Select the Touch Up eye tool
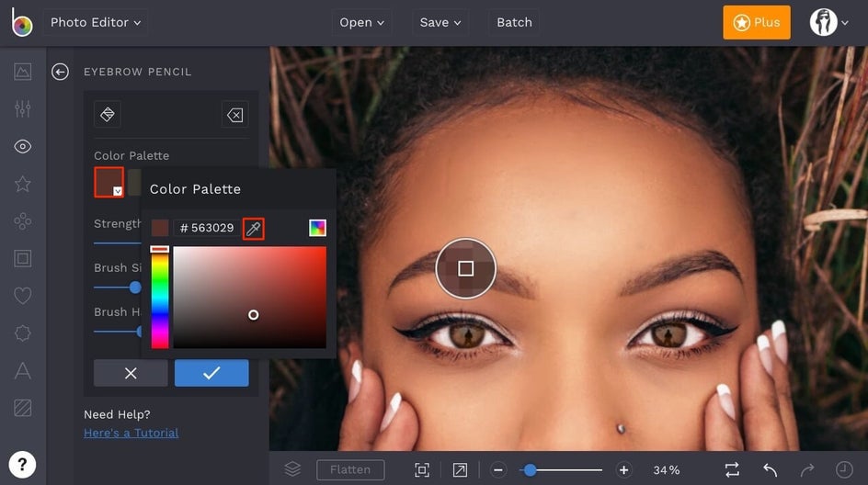 coord(23,147)
